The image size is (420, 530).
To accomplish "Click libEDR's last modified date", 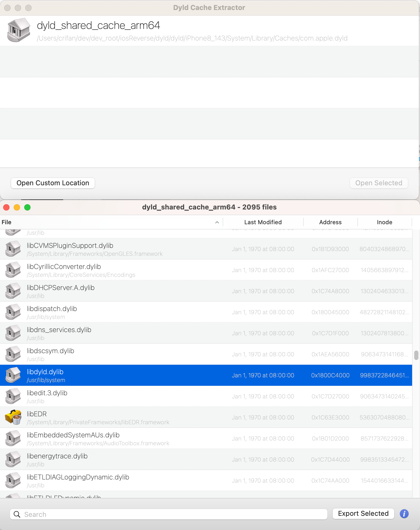I will point(263,417).
